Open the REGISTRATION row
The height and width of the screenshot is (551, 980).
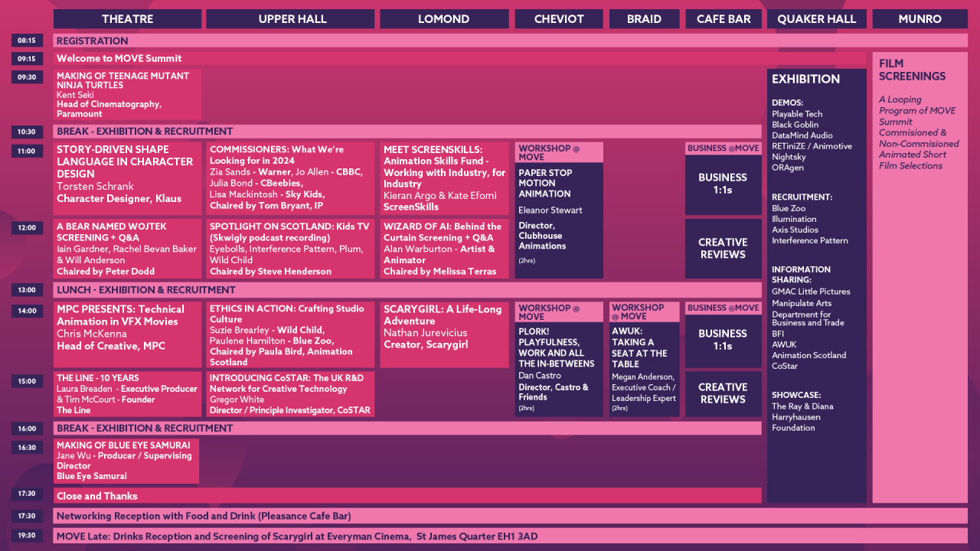pyautogui.click(x=510, y=41)
